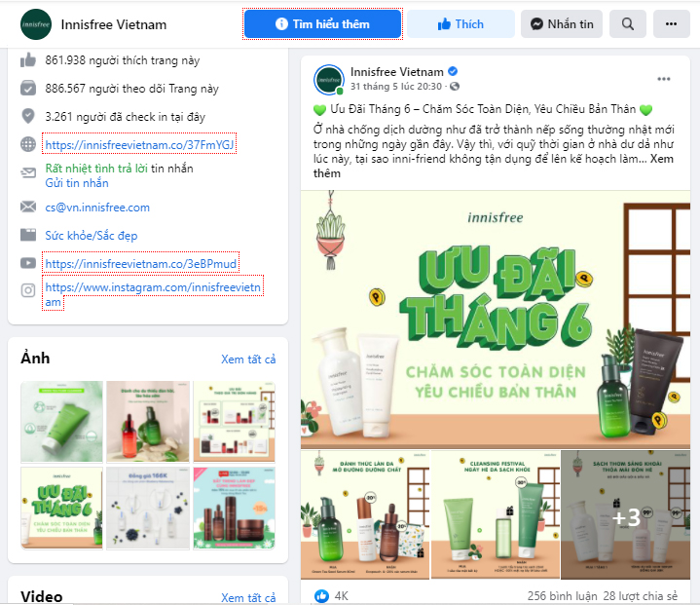This screenshot has height=605, width=700.
Task: Open link innisfreevietnam.co/3eBPmud
Action: (140, 264)
